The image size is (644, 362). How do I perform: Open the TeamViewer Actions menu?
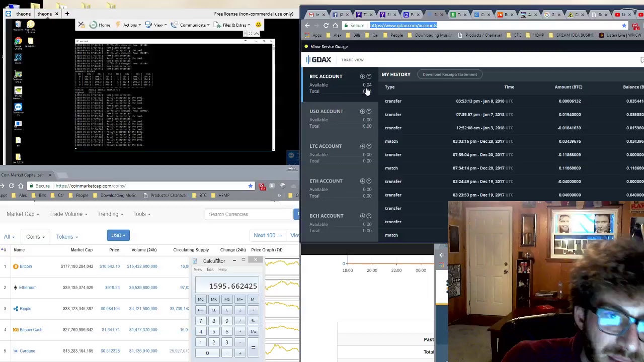coord(129,25)
